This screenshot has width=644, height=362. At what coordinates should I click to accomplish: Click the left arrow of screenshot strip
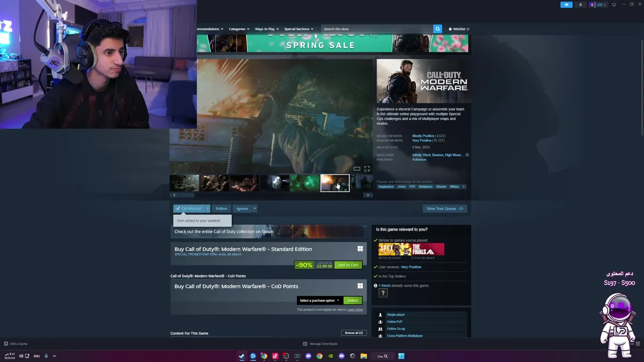coord(174,195)
